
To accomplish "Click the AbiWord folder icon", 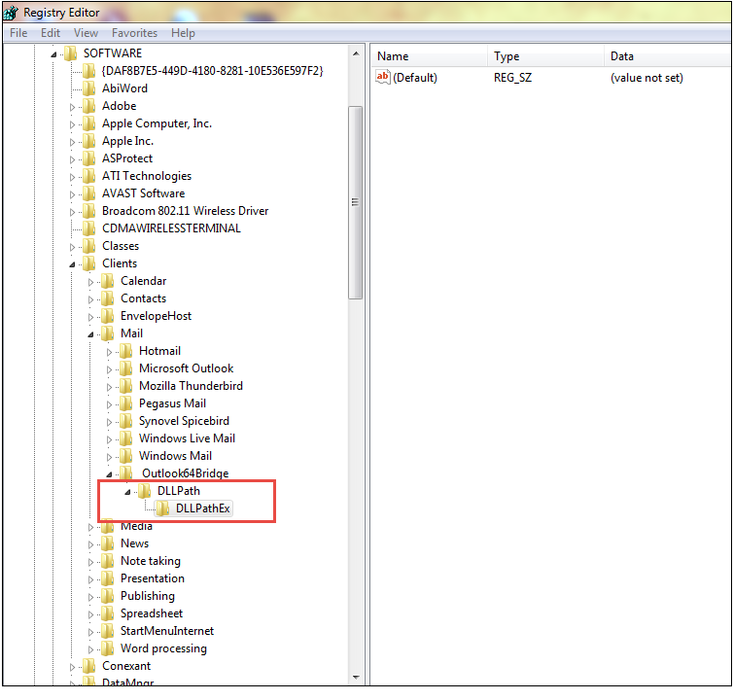I will pos(88,88).
